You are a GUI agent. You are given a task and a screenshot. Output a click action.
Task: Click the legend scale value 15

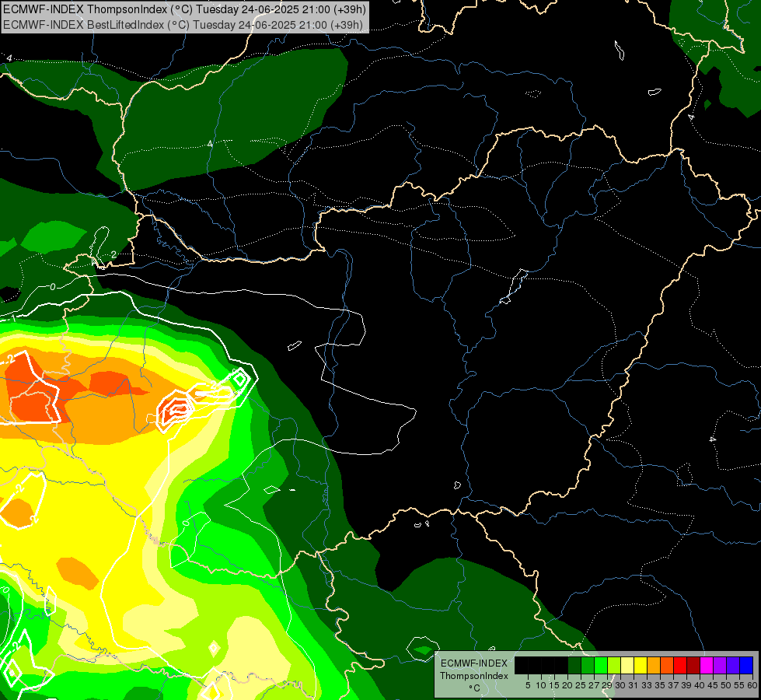pos(554,685)
